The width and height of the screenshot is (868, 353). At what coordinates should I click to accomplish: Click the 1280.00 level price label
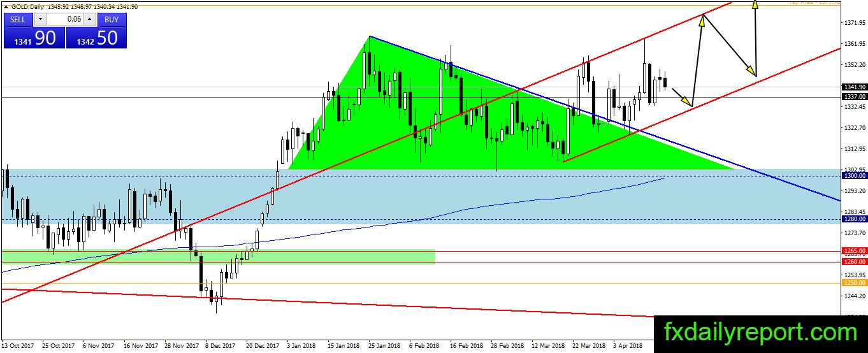point(854,219)
